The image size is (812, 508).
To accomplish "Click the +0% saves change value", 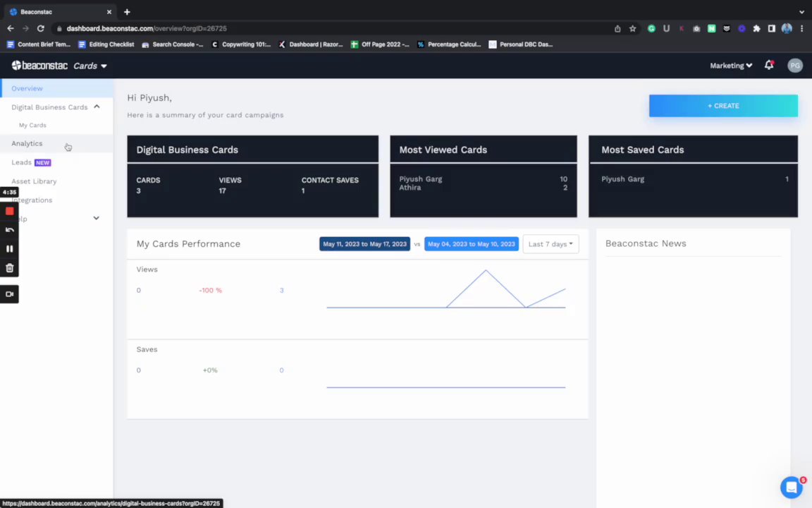I will click(x=210, y=370).
